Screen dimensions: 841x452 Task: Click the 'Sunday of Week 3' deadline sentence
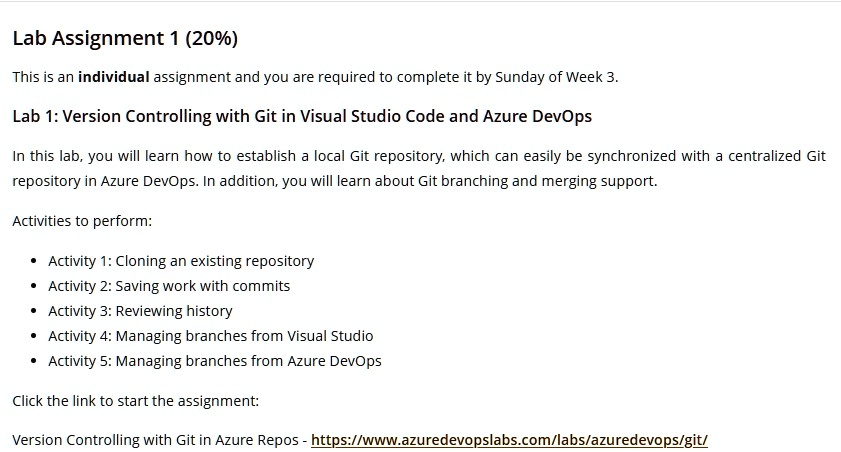[x=315, y=77]
